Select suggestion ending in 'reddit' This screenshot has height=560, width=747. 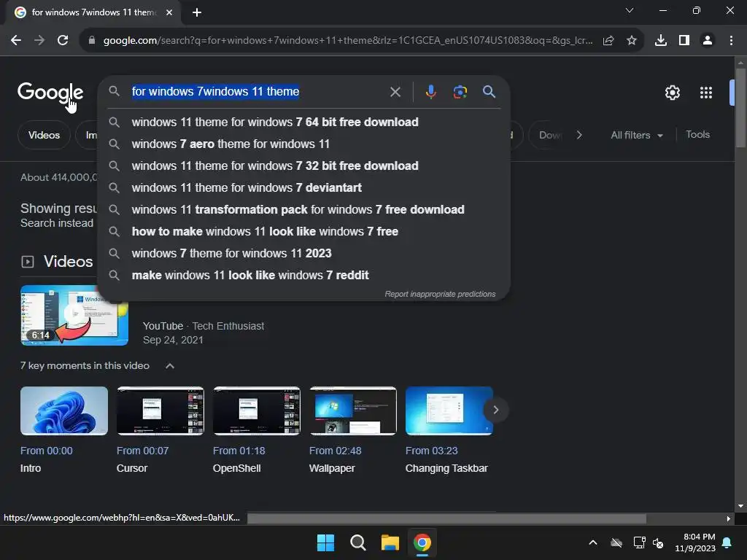point(304,275)
